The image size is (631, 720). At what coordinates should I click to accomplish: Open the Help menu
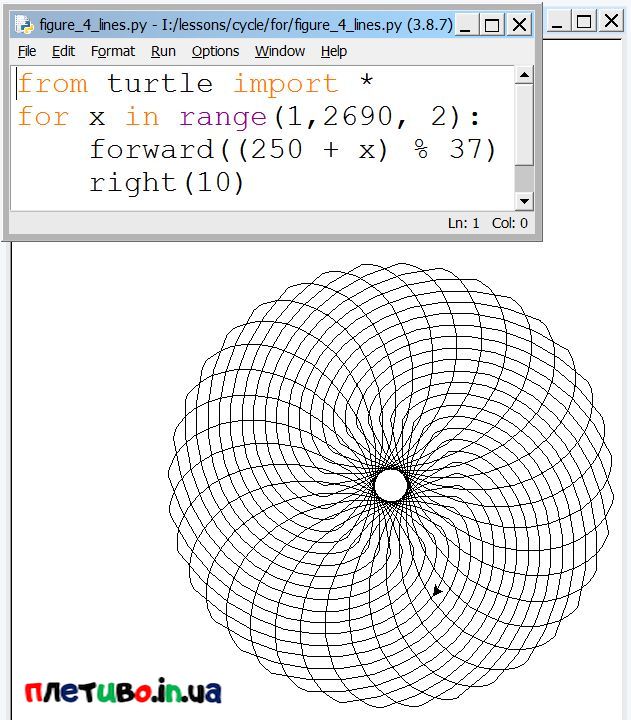click(x=333, y=51)
